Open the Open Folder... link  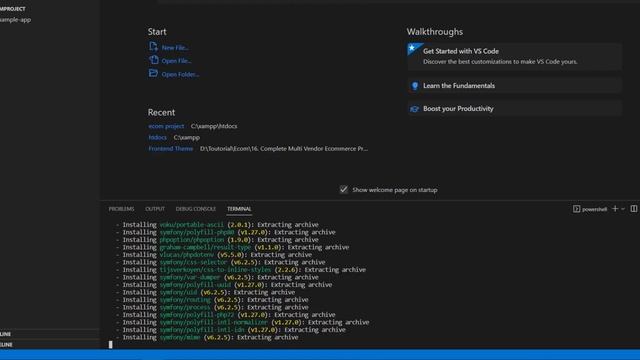coord(180,74)
